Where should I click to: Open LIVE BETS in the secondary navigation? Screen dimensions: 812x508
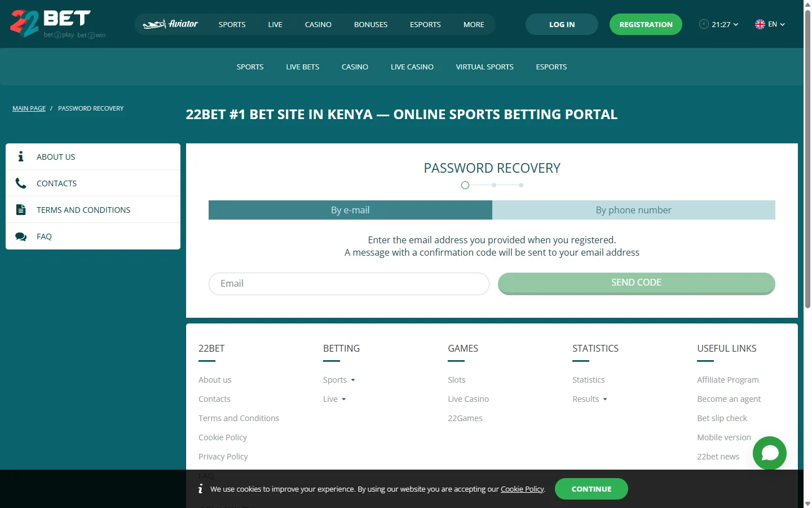pyautogui.click(x=302, y=67)
